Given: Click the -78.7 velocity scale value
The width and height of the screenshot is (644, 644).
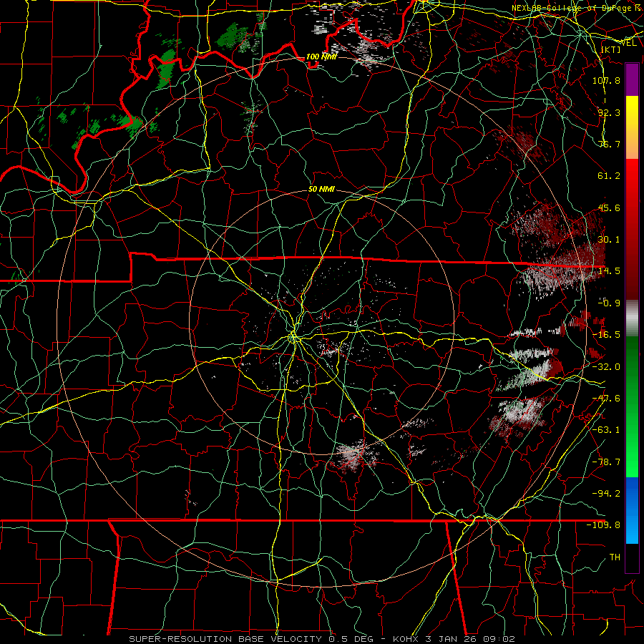Looking at the screenshot, I should tap(606, 462).
